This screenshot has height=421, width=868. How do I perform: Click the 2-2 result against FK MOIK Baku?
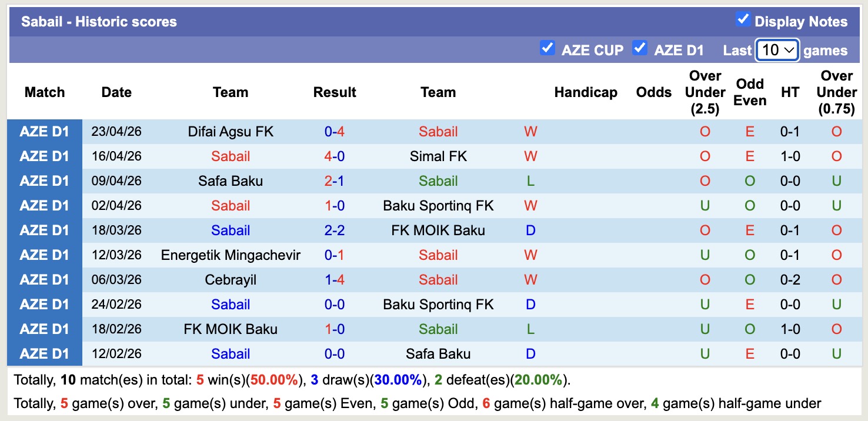point(334,230)
